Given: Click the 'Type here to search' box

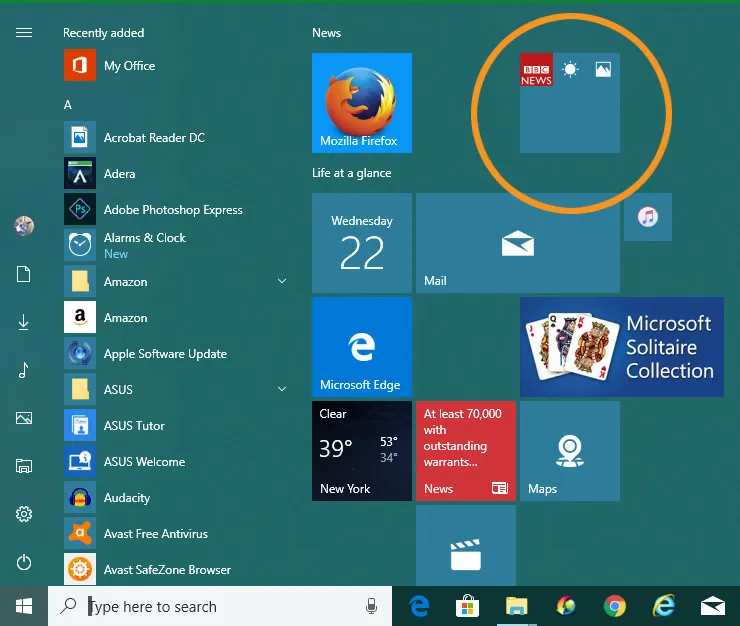Looking at the screenshot, I should 220,606.
